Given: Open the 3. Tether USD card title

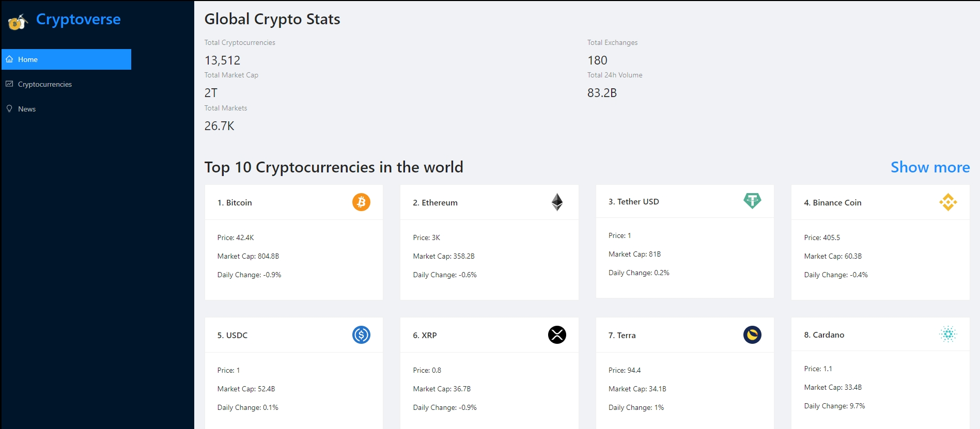Looking at the screenshot, I should click(x=633, y=202).
